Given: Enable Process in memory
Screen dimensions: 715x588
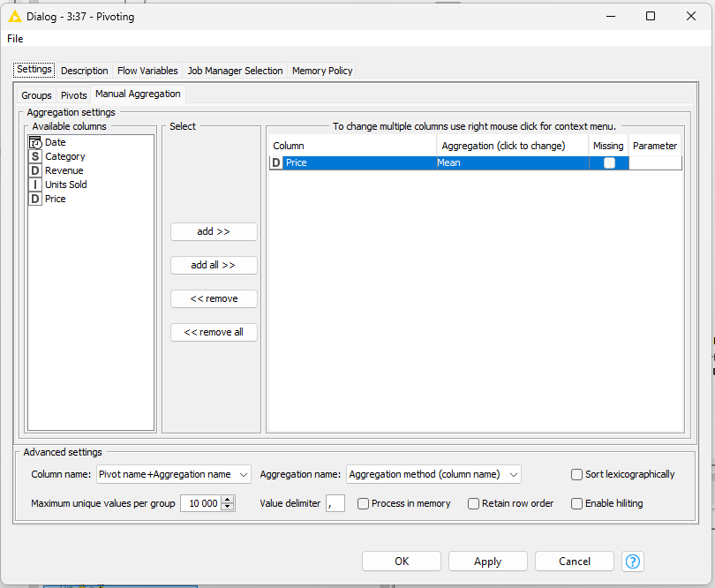Looking at the screenshot, I should [x=363, y=503].
